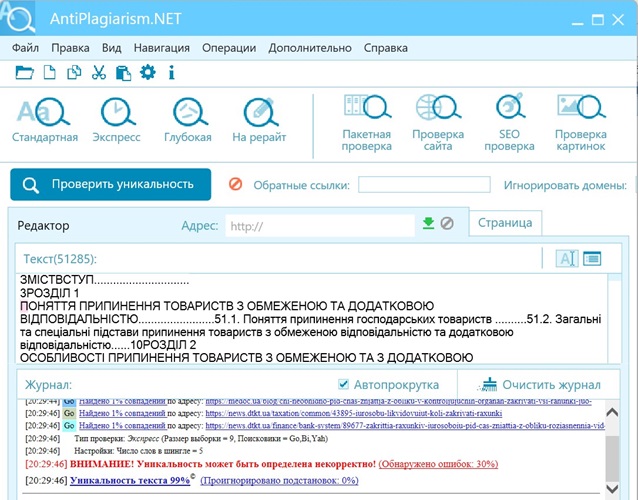Viewport: 638px width, 500px height.
Task: Open the Дополнительно menu
Action: (310, 48)
